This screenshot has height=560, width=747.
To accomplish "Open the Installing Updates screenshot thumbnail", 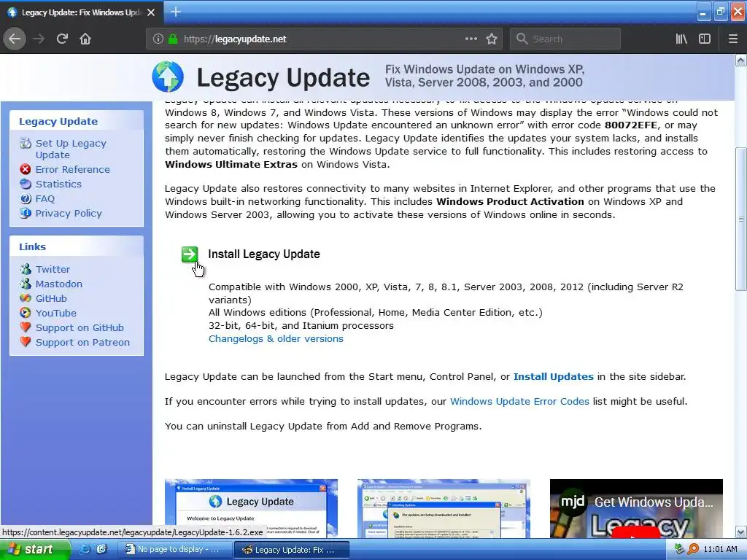I will click(x=444, y=508).
